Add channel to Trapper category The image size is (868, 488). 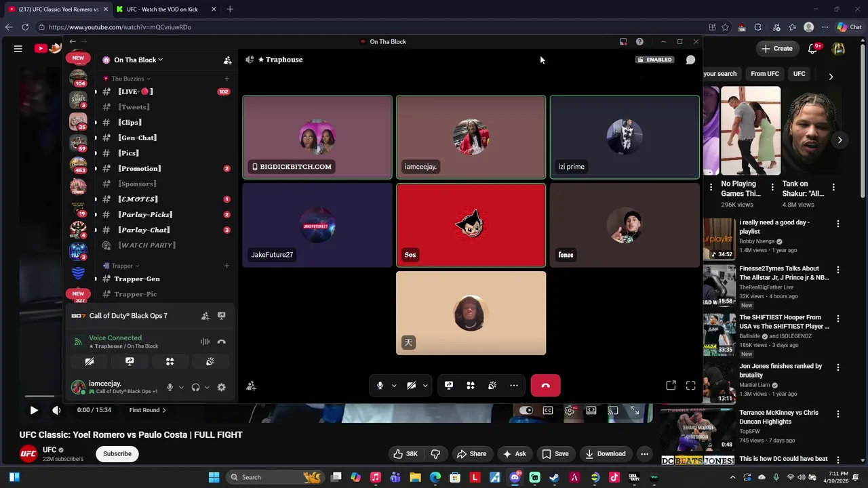pyautogui.click(x=226, y=266)
